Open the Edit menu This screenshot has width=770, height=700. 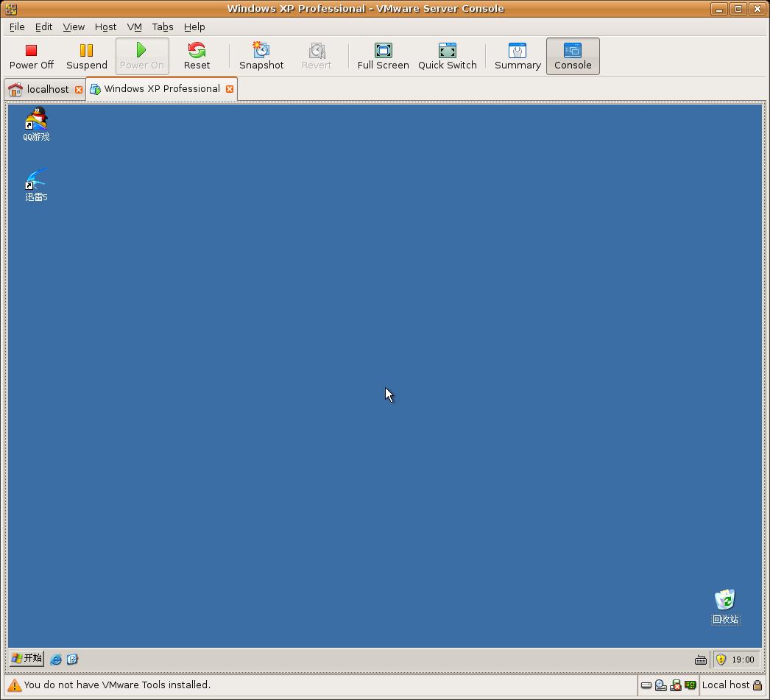43,27
